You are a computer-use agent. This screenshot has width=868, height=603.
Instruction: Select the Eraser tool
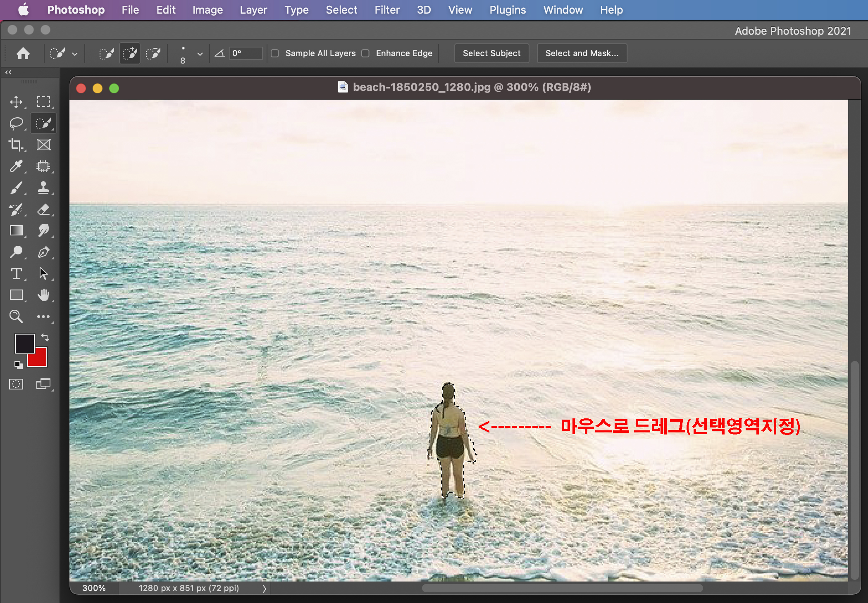[x=43, y=209]
